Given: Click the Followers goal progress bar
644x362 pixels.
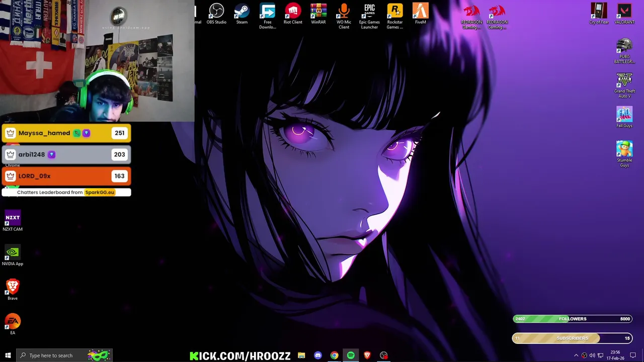Looking at the screenshot, I should point(573,319).
